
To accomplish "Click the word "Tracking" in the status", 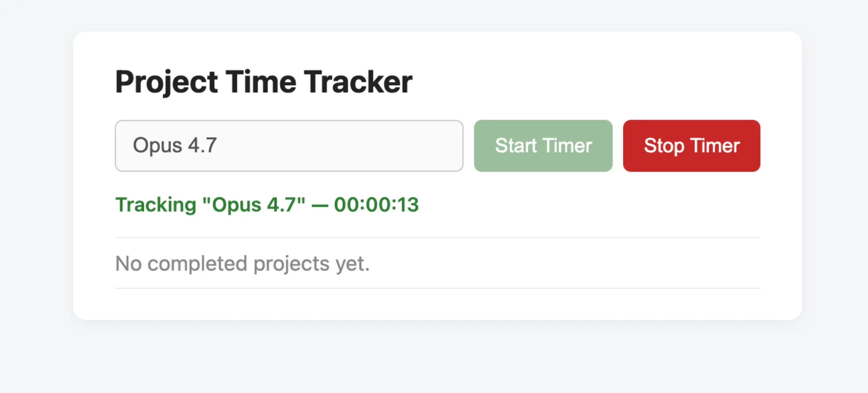I will click(156, 204).
